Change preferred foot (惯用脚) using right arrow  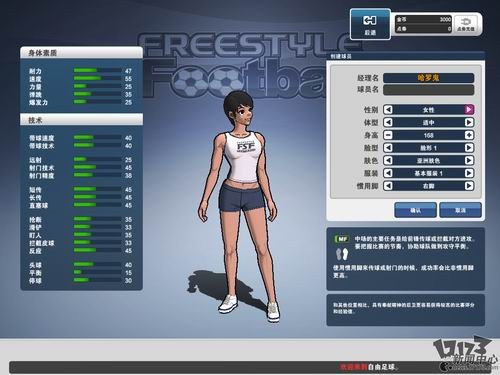[469, 186]
